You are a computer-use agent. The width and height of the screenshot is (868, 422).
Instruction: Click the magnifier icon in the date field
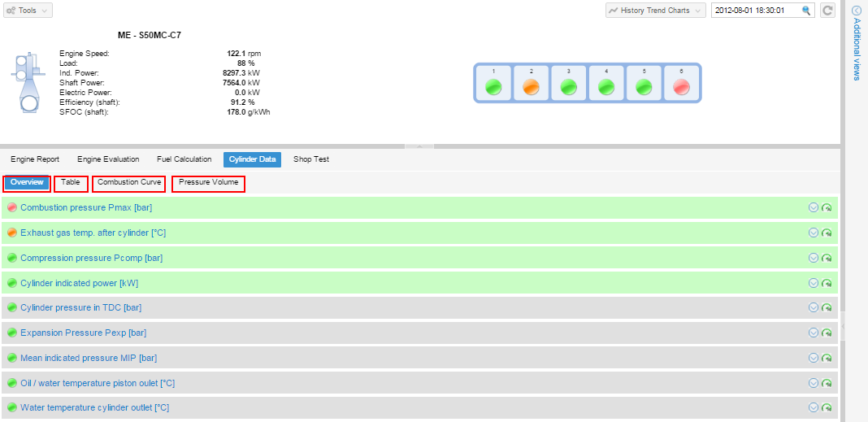coord(806,11)
